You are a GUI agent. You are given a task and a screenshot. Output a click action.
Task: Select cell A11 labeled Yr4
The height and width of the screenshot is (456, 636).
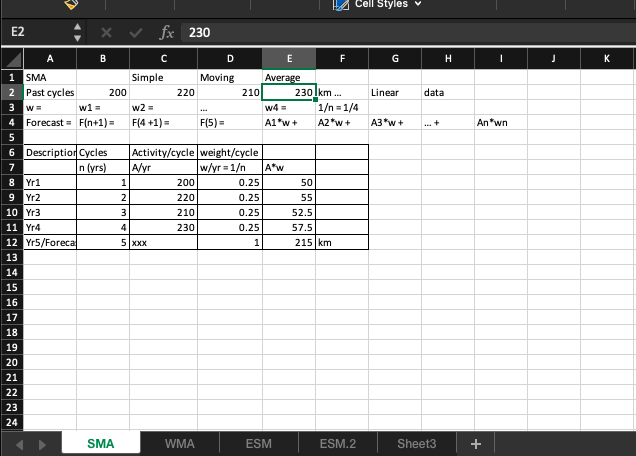(x=50, y=228)
